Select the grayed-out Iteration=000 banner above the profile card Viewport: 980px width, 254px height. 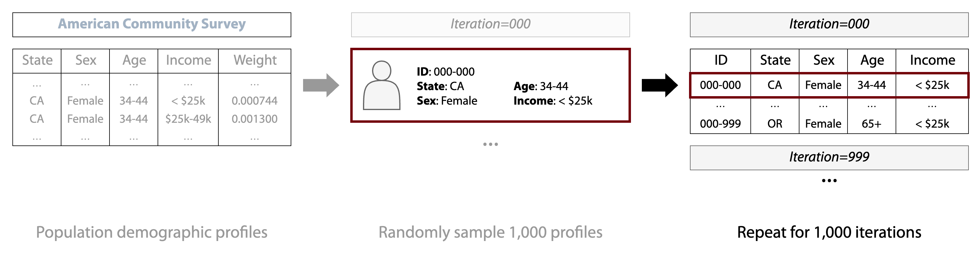[490, 24]
